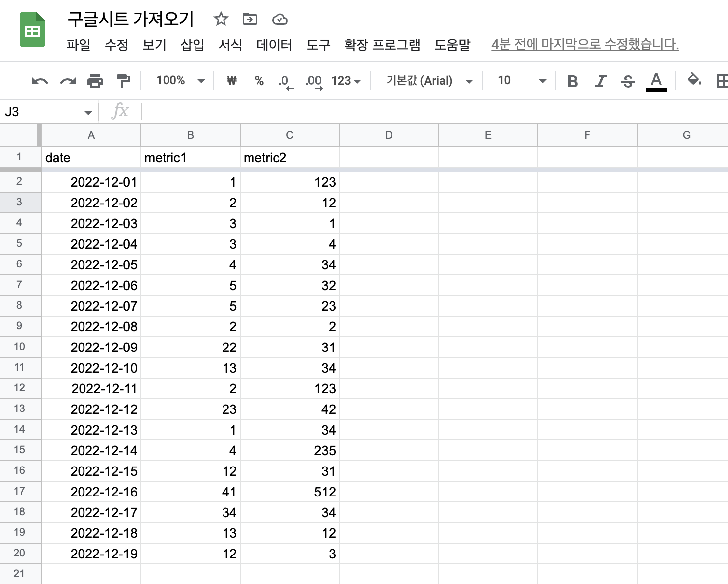Open the 도움말 menu

(x=452, y=45)
